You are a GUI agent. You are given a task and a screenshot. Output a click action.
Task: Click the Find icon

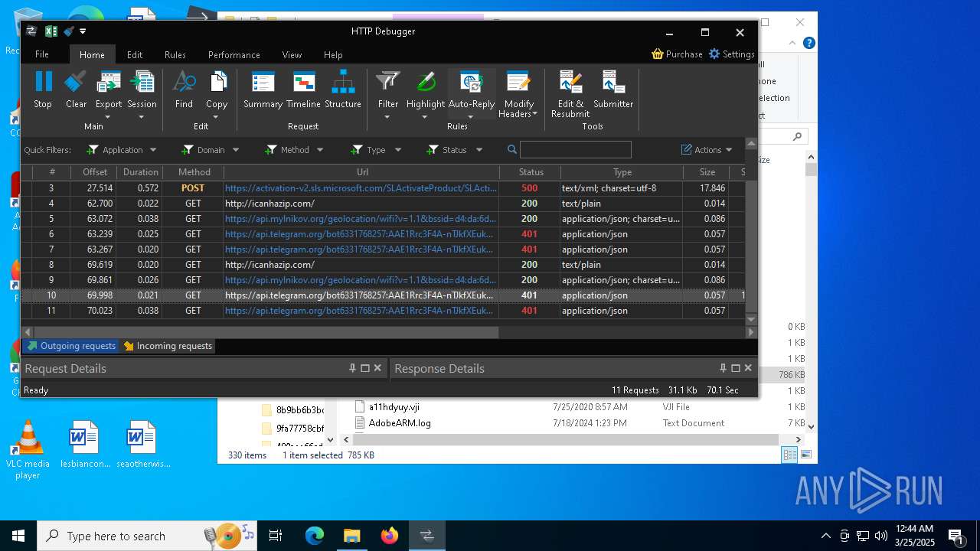[x=184, y=82]
